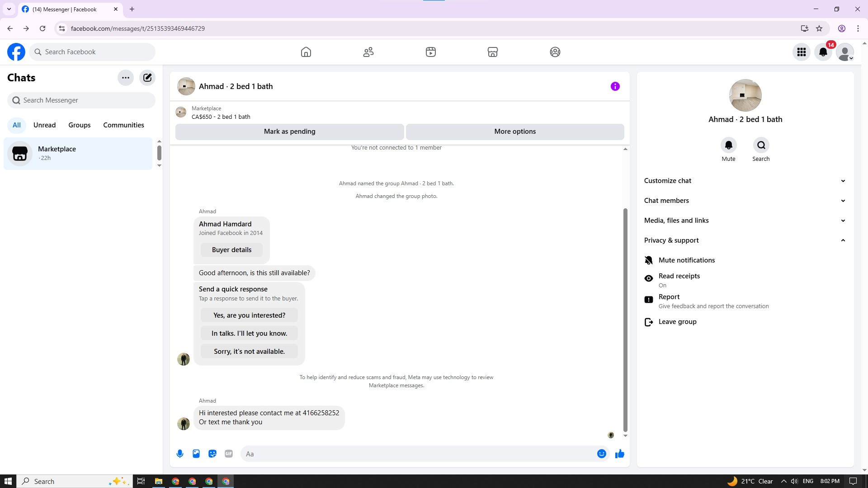
Task: Open the attach photo icon
Action: pyautogui.click(x=196, y=454)
